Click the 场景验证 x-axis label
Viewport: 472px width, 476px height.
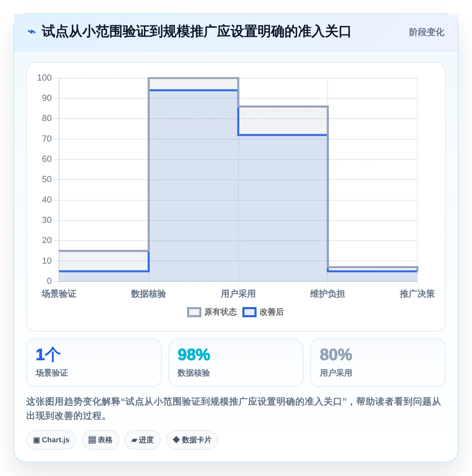[x=59, y=294]
